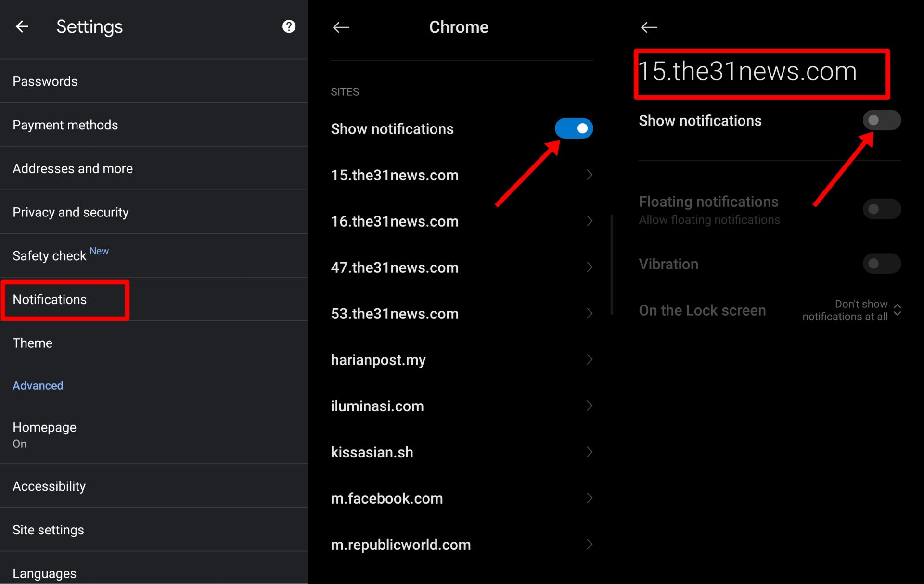This screenshot has width=924, height=584.
Task: Toggle Floating notifications switch
Action: (x=881, y=209)
